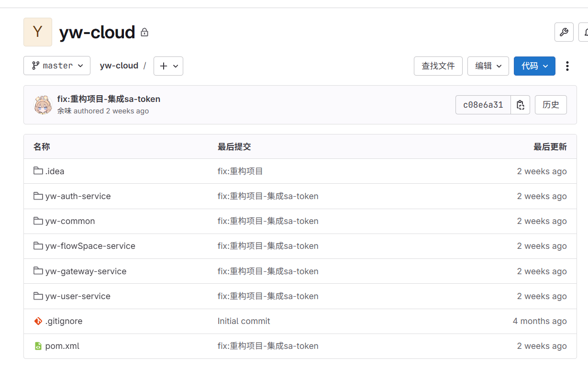Click the project avatar letter Y

click(x=38, y=32)
